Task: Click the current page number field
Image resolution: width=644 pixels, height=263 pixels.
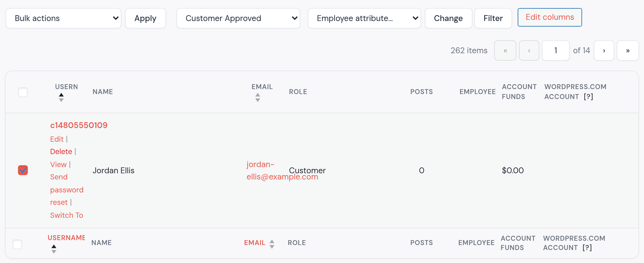Action: point(556,50)
